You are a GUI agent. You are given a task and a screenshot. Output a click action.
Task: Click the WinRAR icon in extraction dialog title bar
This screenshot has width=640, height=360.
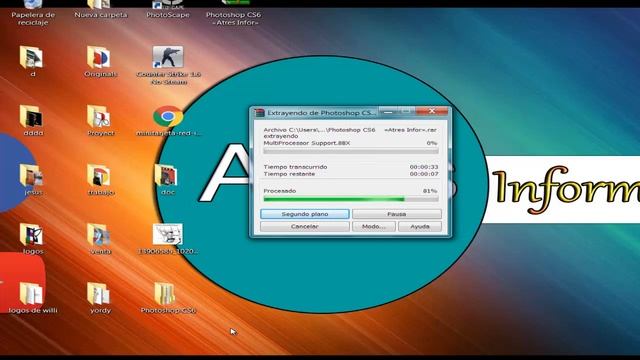[x=259, y=113]
